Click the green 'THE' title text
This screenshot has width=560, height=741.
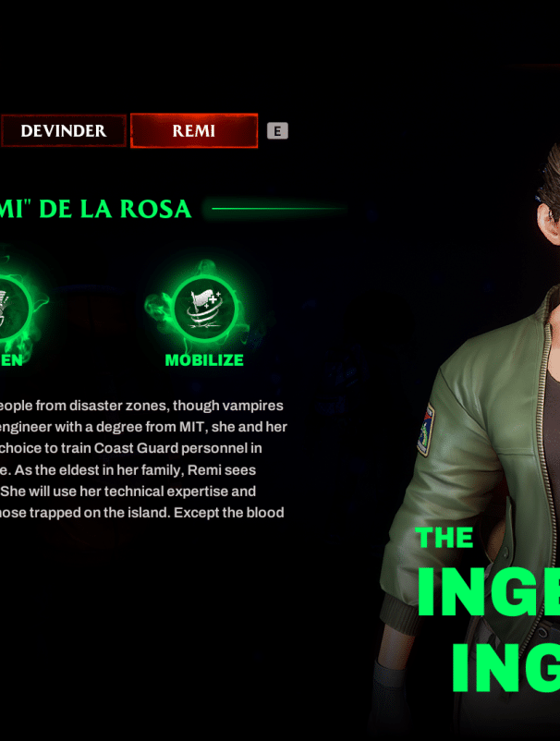(x=444, y=538)
